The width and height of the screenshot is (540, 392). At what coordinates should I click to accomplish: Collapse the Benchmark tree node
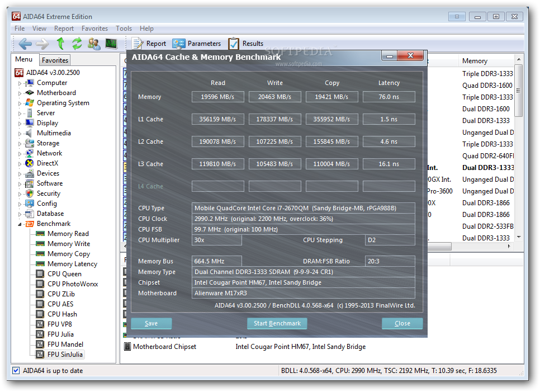20,224
